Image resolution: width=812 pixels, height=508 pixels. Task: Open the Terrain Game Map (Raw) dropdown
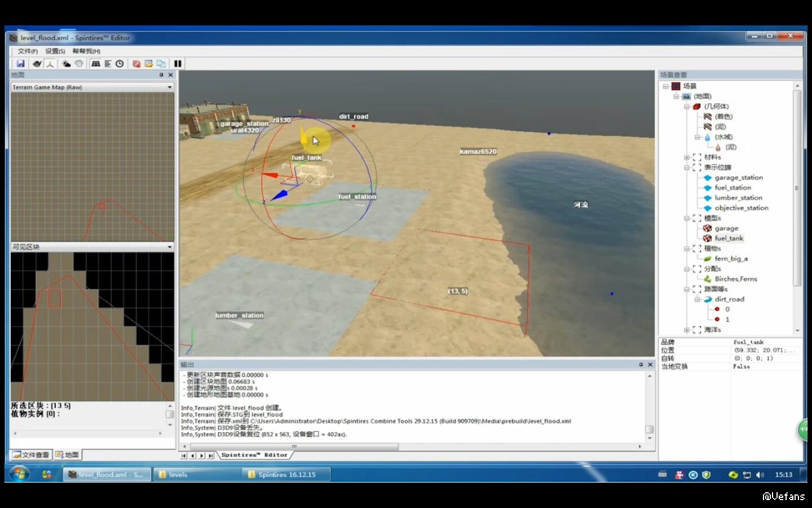(x=169, y=87)
